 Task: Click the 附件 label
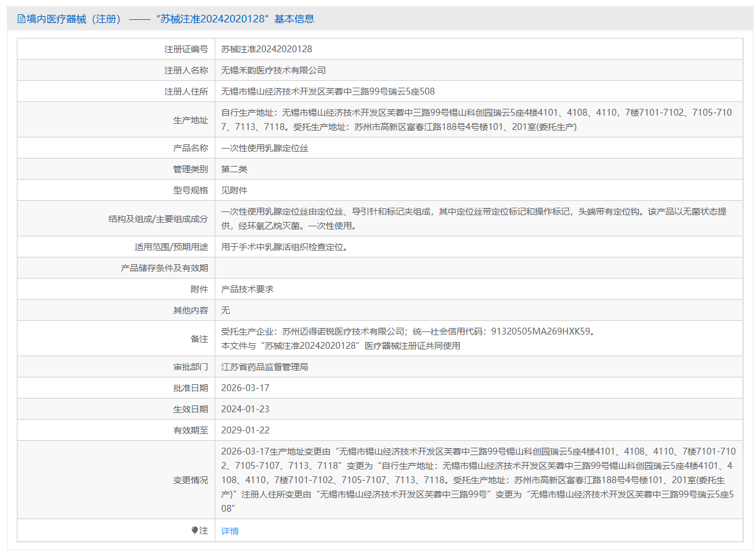point(199,289)
